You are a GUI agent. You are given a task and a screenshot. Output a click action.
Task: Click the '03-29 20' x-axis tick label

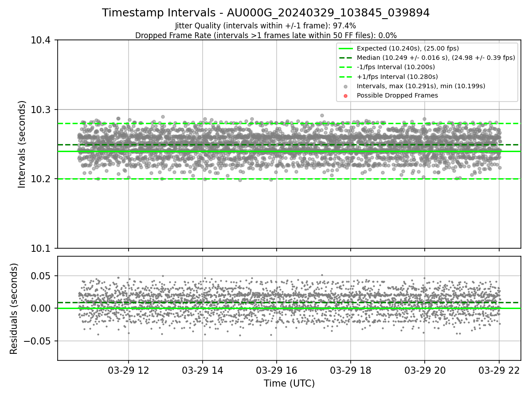pos(425,371)
